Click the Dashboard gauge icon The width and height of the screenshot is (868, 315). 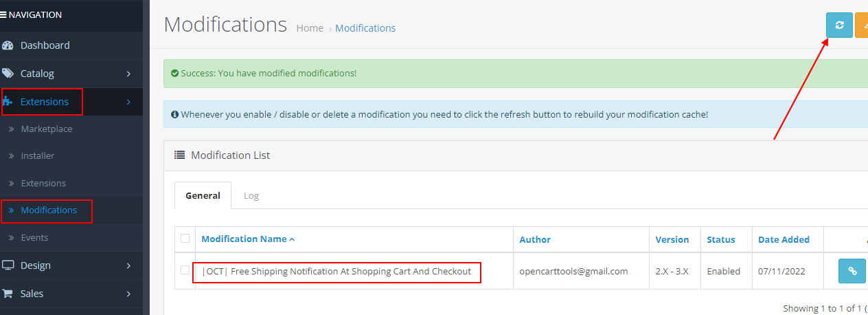point(8,45)
